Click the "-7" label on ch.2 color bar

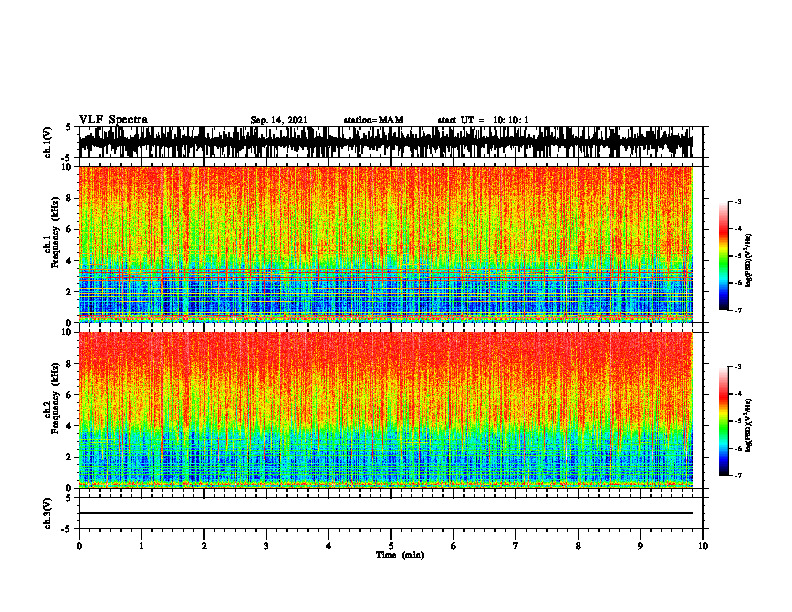[x=738, y=476]
